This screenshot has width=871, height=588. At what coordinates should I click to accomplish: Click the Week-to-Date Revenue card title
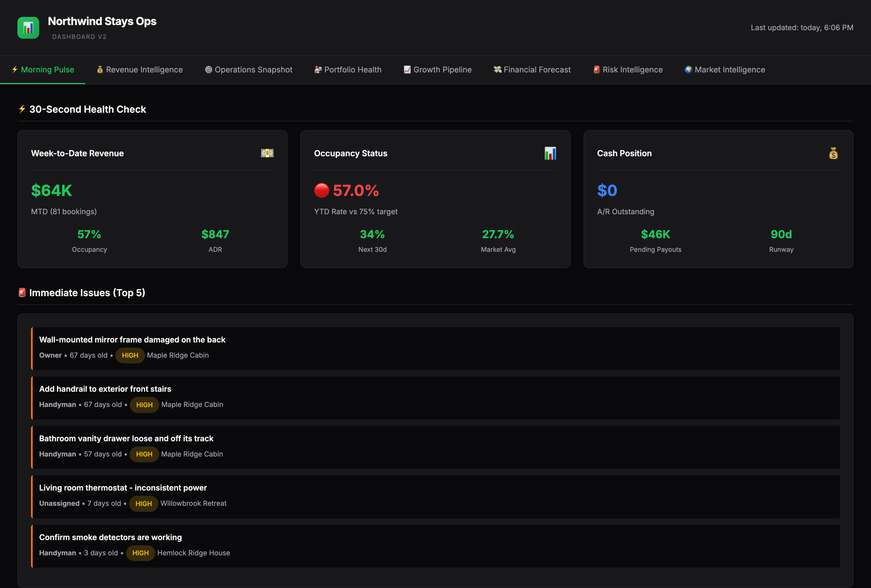tap(77, 153)
